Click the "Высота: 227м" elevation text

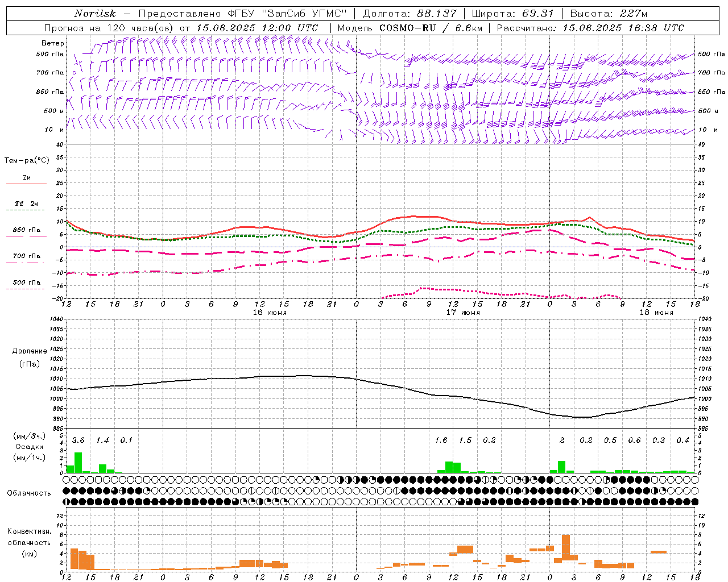pos(609,14)
